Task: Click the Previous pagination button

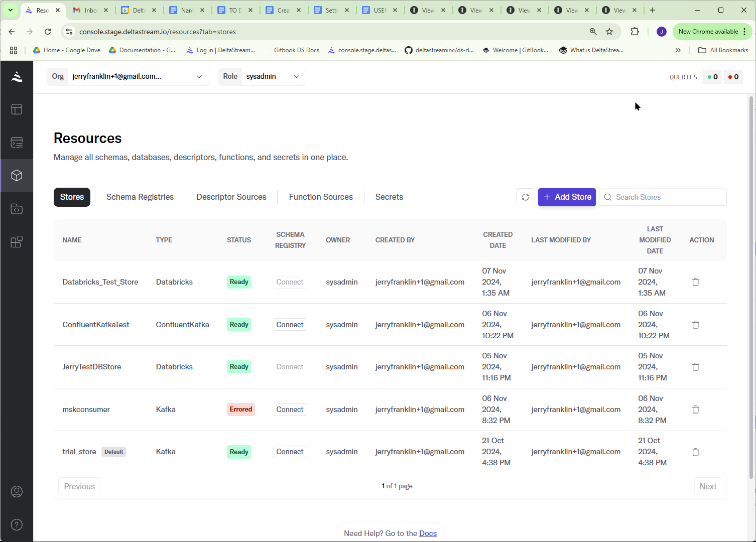Action: pyautogui.click(x=79, y=486)
